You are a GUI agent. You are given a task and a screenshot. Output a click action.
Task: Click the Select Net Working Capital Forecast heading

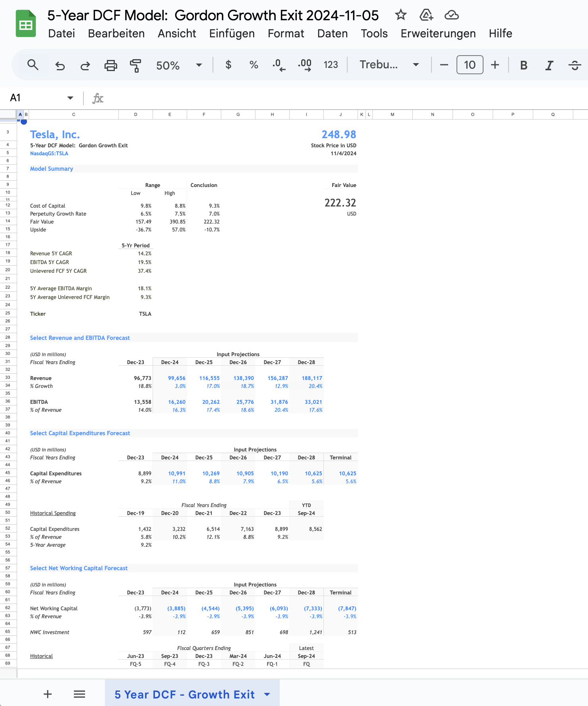(x=79, y=568)
